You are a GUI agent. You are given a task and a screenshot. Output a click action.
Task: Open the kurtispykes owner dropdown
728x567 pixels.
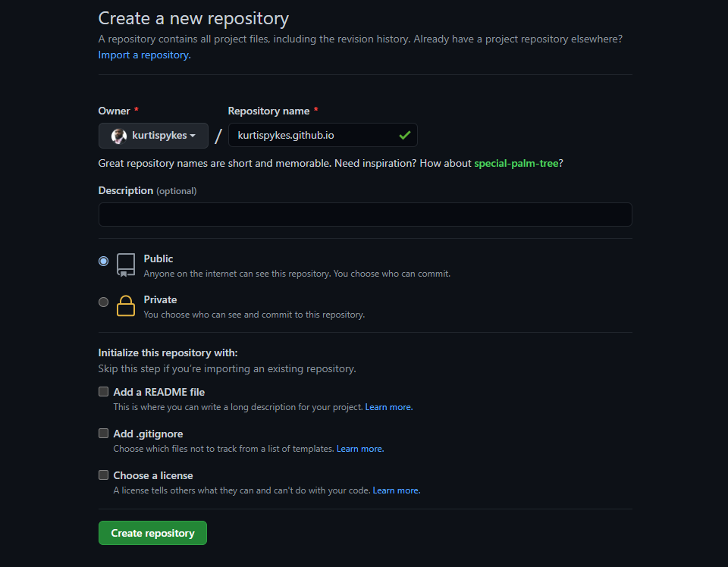pos(153,136)
